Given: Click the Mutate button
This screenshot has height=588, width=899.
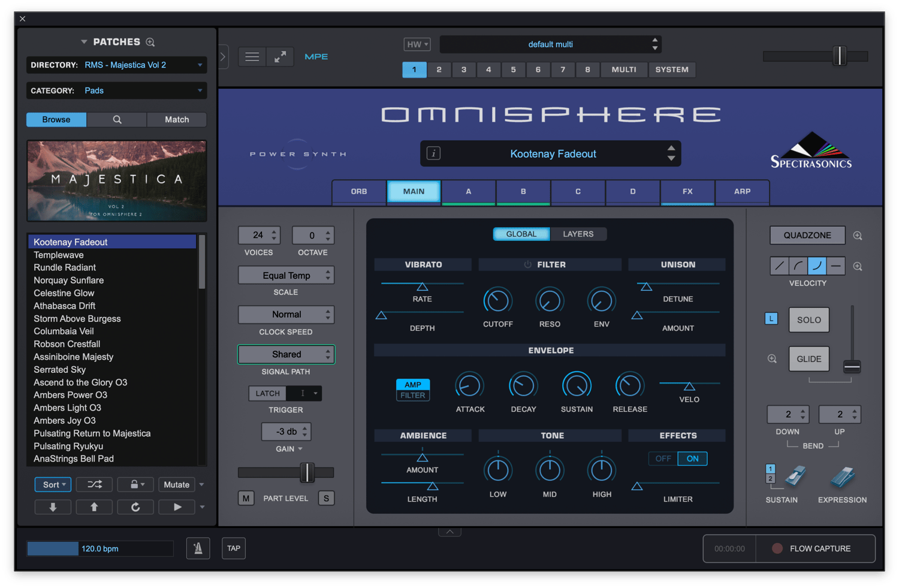Looking at the screenshot, I should point(177,484).
